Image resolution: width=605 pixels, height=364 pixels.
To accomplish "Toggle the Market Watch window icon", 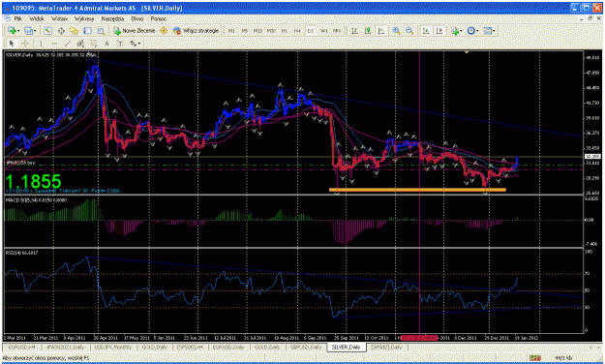I will pos(47,30).
